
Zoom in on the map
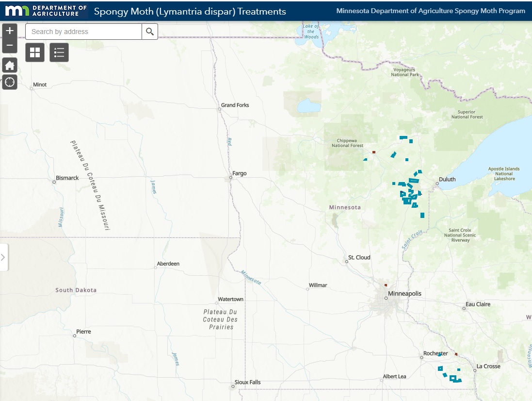[10, 31]
